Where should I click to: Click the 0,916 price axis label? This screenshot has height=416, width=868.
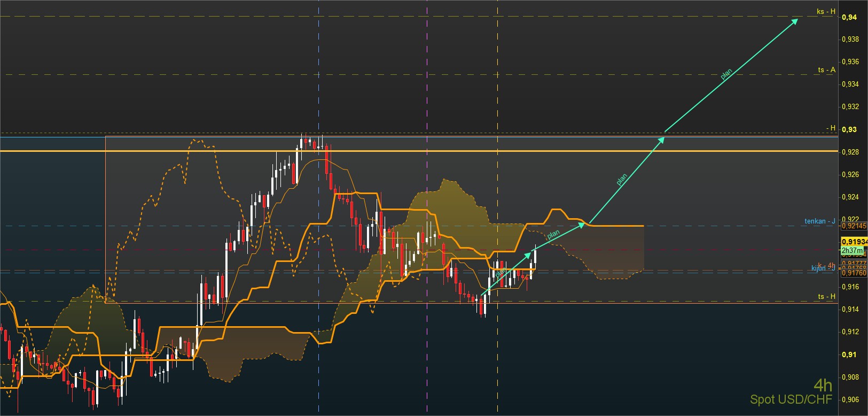pyautogui.click(x=850, y=287)
